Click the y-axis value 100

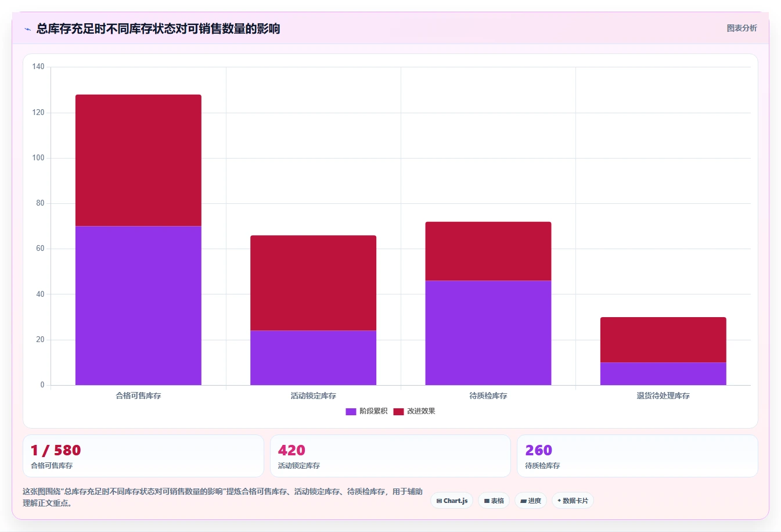tap(38, 158)
